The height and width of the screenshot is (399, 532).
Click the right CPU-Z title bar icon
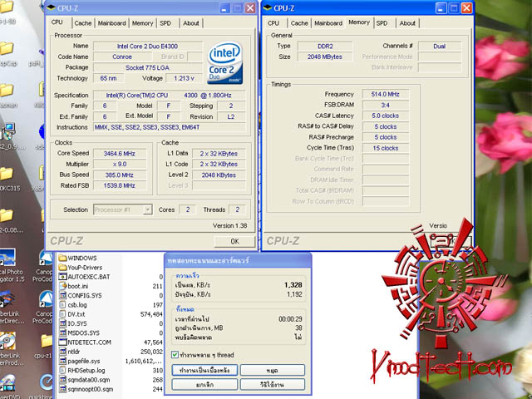coord(268,7)
